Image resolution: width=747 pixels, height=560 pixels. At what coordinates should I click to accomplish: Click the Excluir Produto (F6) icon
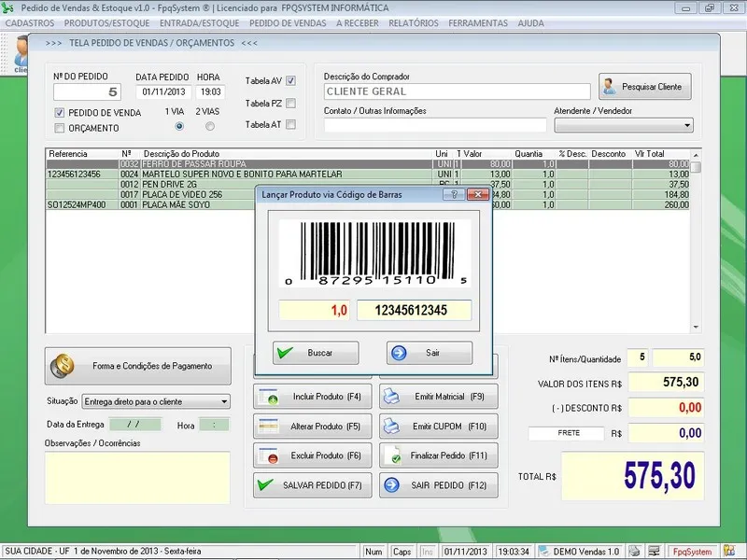269,456
